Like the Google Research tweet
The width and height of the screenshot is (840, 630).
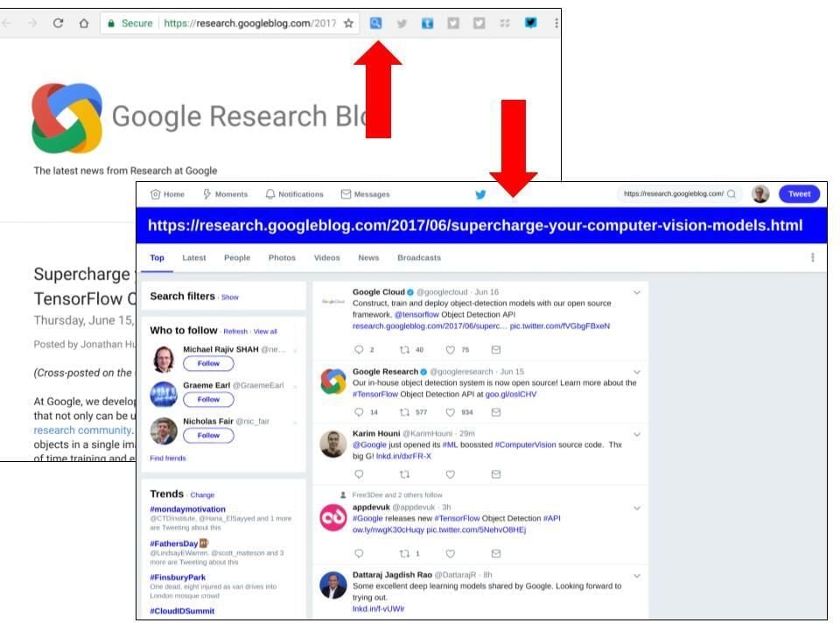(x=451, y=412)
